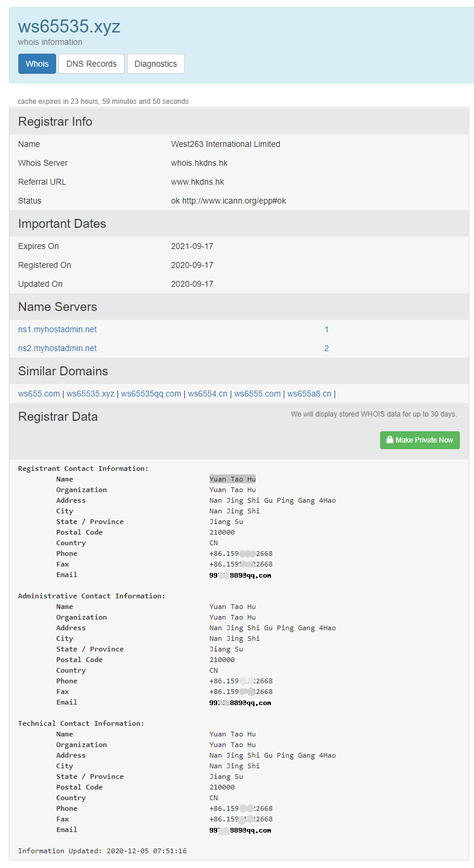Open similar domain ws655a8.cn
This screenshot has height=868, width=474.
[x=309, y=394]
